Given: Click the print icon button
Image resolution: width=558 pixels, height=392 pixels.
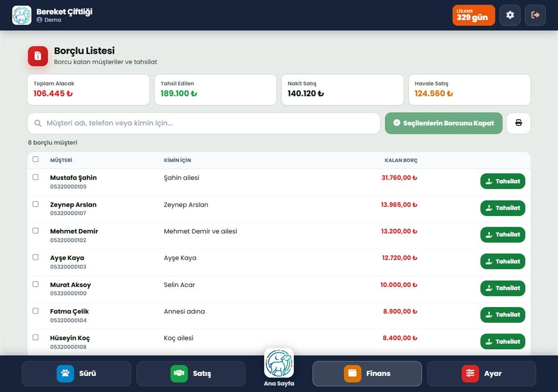Looking at the screenshot, I should 518,123.
